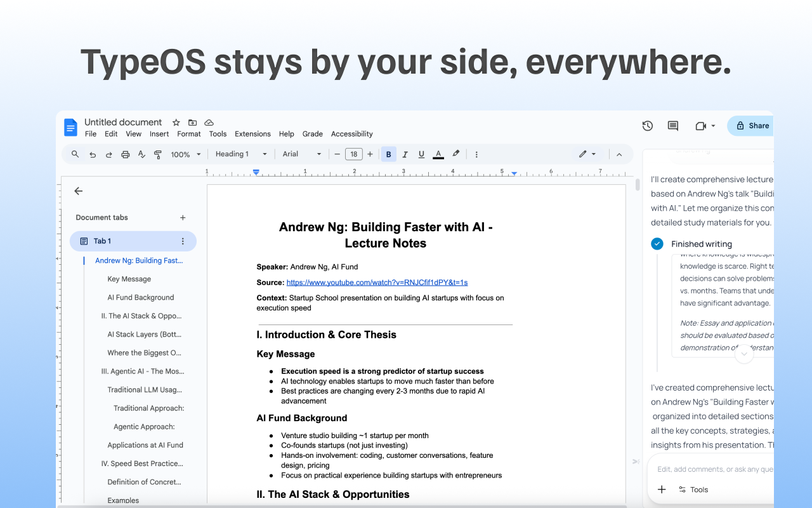The height and width of the screenshot is (508, 812).
Task: Open version history clock icon
Action: 648,126
